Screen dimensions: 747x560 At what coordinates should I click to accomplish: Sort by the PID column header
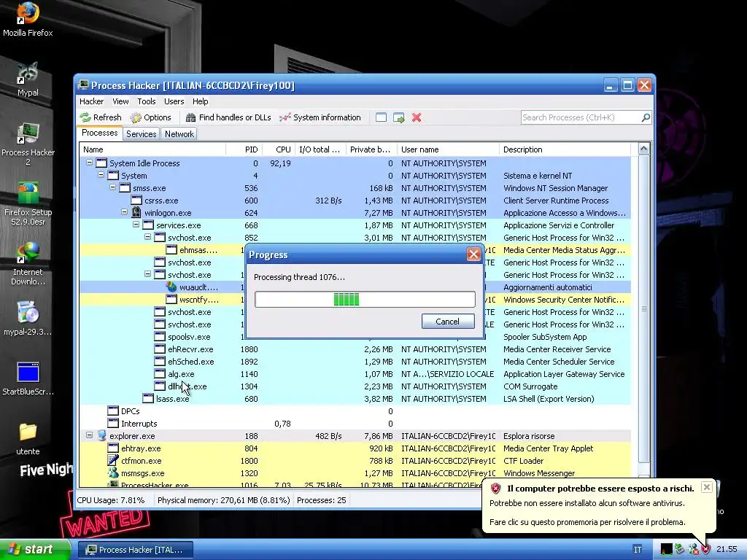(x=244, y=149)
